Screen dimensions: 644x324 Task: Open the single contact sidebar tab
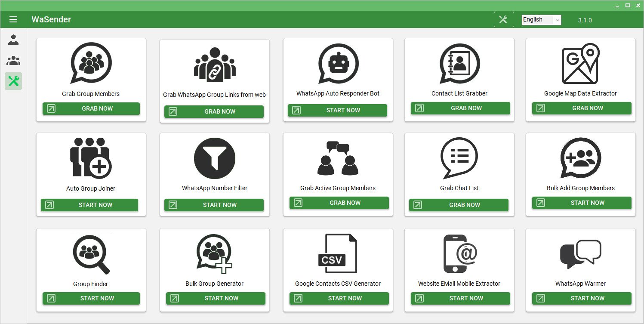click(x=13, y=40)
